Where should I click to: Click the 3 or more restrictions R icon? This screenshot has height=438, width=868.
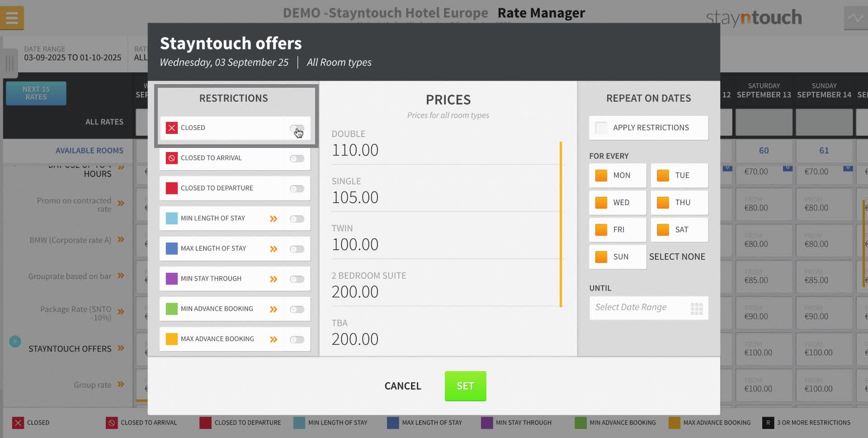coord(768,423)
